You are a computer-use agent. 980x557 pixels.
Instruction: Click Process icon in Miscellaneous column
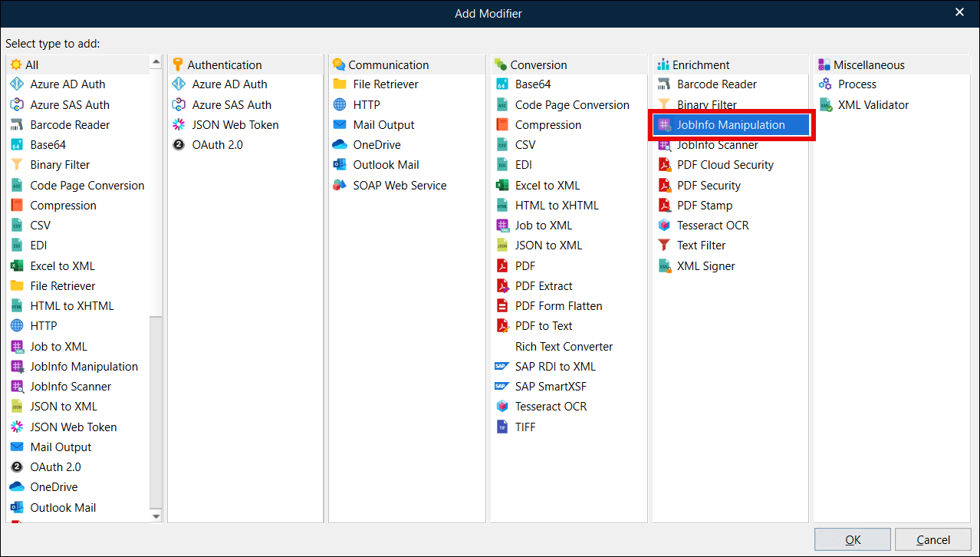[825, 84]
